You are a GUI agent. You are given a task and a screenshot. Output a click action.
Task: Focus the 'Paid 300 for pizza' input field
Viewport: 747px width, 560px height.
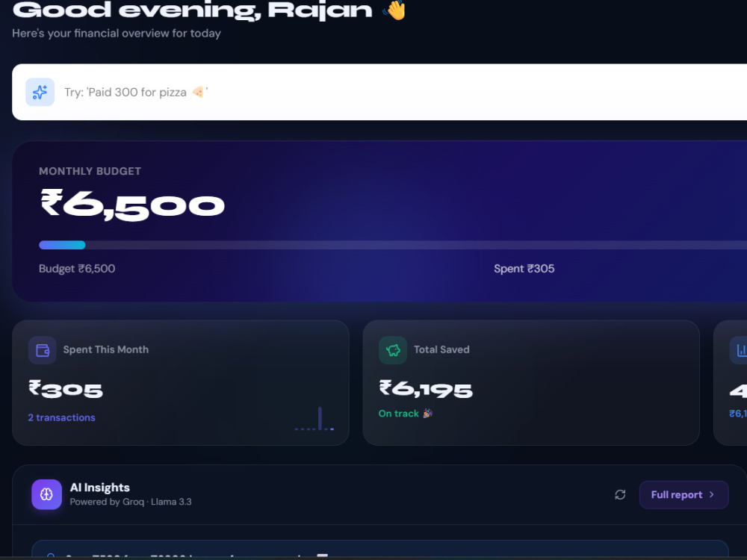pyautogui.click(x=379, y=92)
